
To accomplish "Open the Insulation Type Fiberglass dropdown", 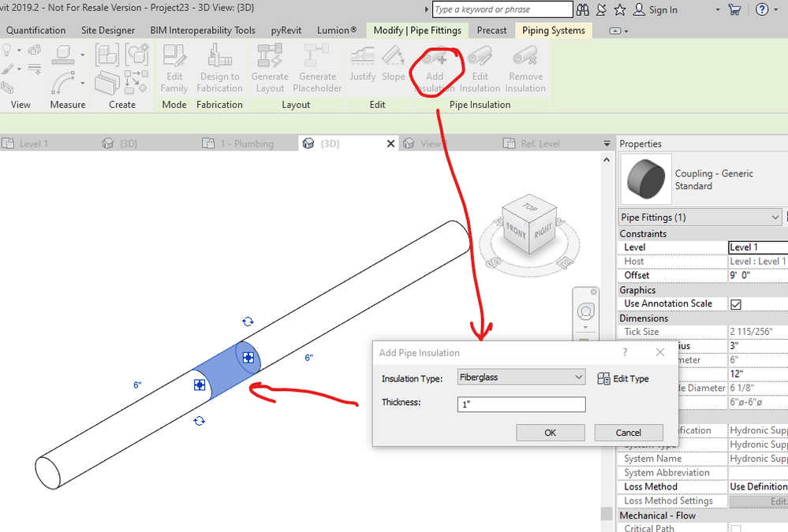I will [521, 378].
